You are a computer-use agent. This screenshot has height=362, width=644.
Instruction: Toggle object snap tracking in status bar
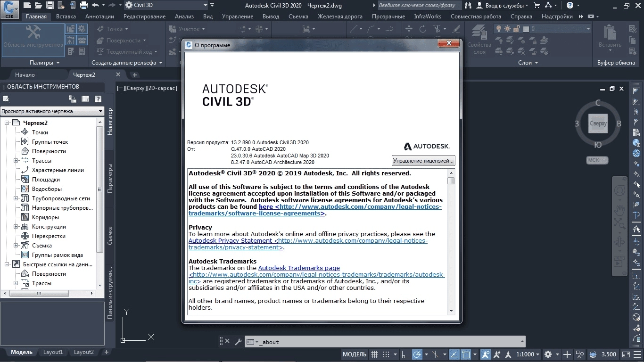pyautogui.click(x=454, y=354)
